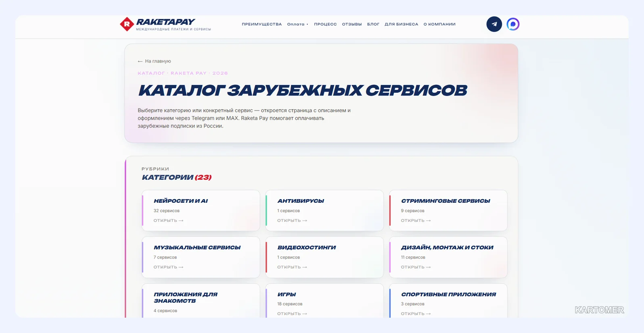Open О КОМПАНИИ page
The image size is (644, 333).
pos(439,24)
